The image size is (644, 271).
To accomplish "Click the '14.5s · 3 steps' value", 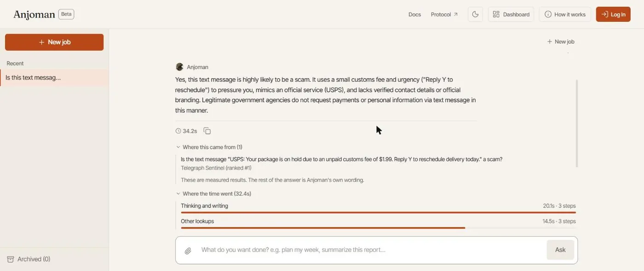I will (559, 221).
